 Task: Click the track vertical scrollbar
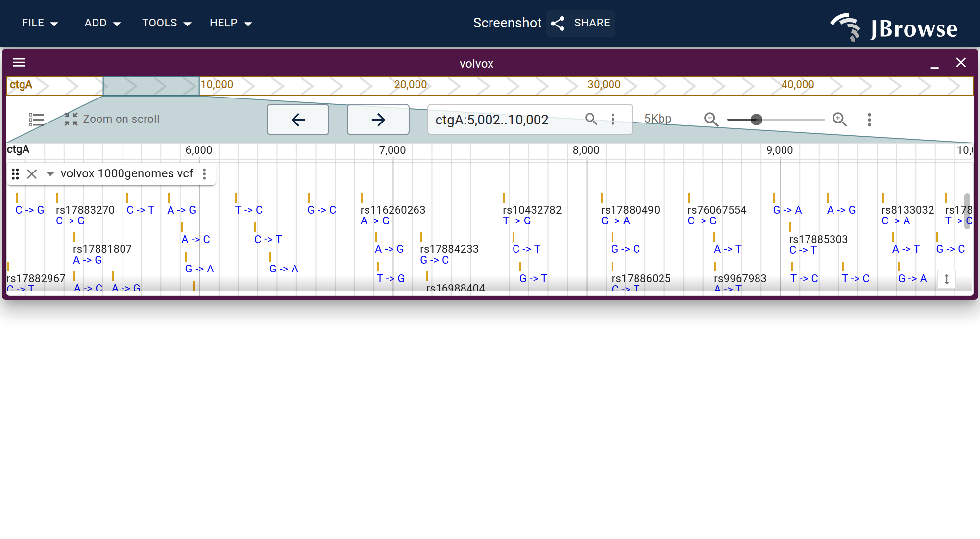pos(967,211)
